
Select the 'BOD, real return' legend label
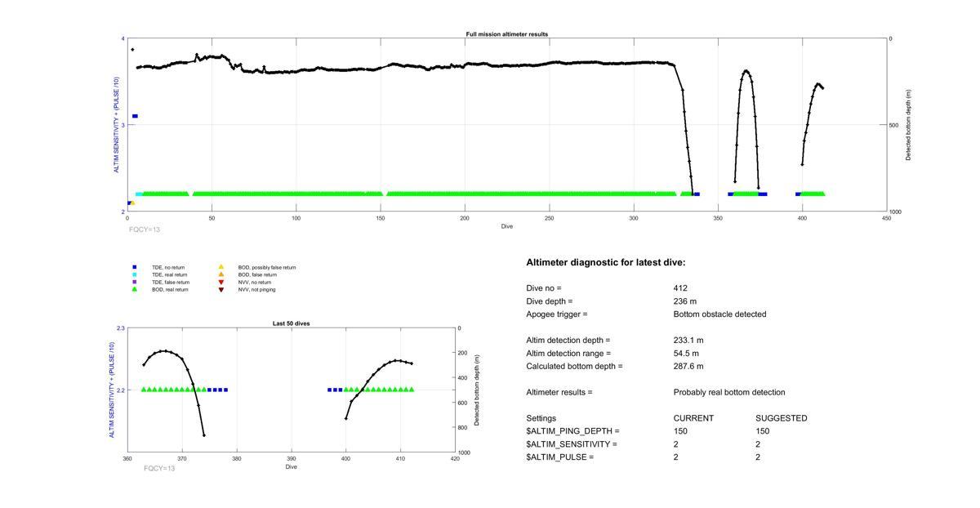point(170,289)
